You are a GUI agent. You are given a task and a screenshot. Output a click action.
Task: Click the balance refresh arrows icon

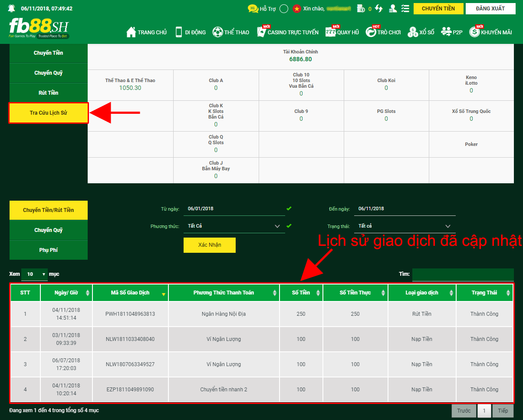click(x=379, y=8)
